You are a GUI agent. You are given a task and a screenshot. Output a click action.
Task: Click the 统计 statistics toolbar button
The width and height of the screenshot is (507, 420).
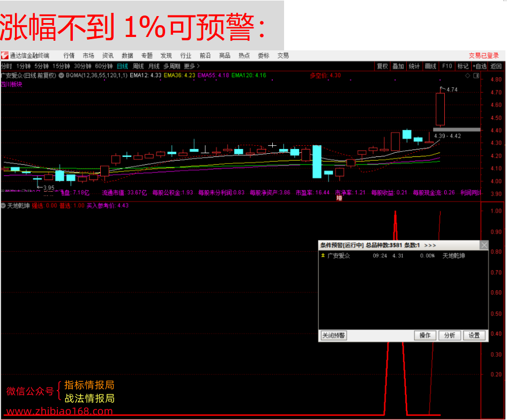click(x=414, y=66)
